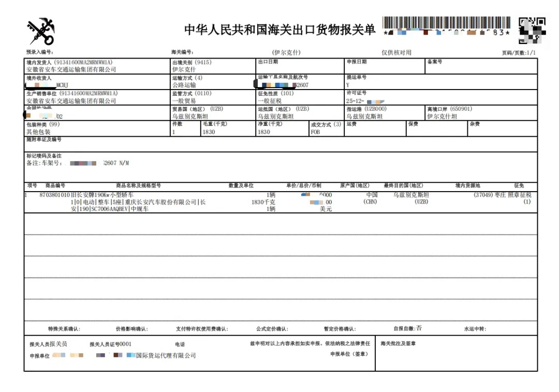Click the 自报自缴 否 value
This screenshot has width=559, height=392.
419,328
